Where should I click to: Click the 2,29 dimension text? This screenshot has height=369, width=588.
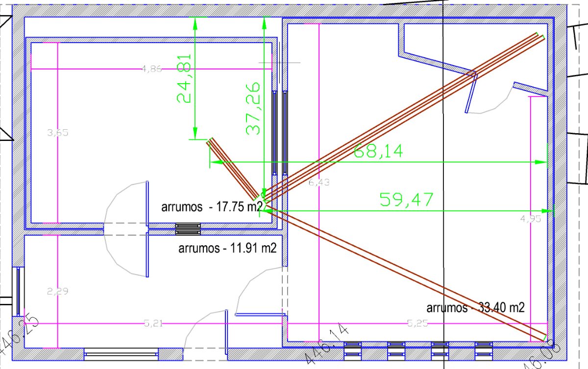(x=57, y=291)
